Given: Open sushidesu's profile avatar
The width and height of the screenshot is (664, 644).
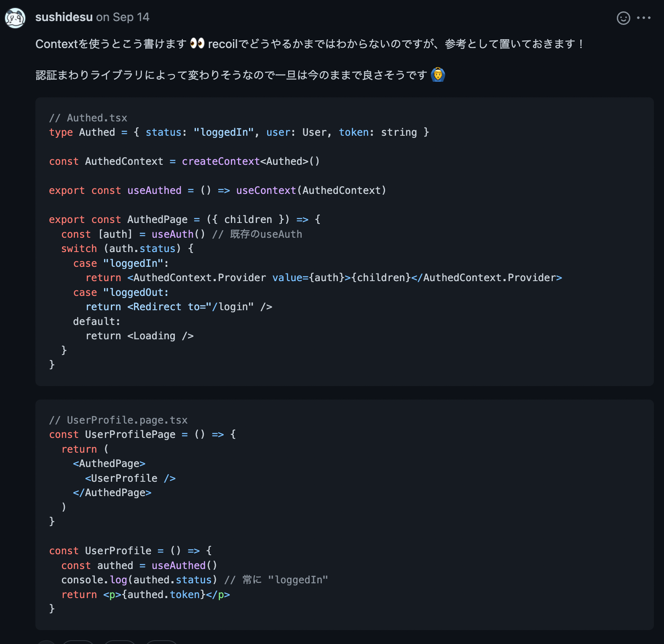Looking at the screenshot, I should (x=15, y=18).
